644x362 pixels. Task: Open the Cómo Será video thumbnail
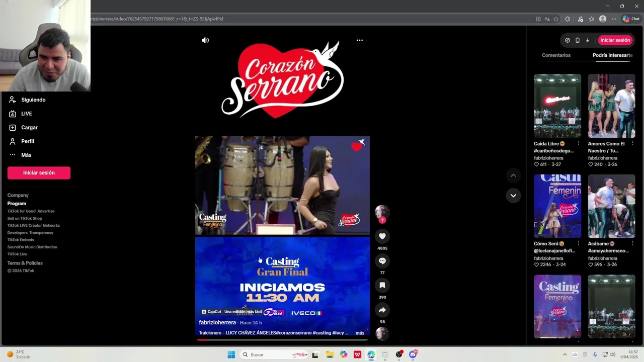tap(557, 206)
